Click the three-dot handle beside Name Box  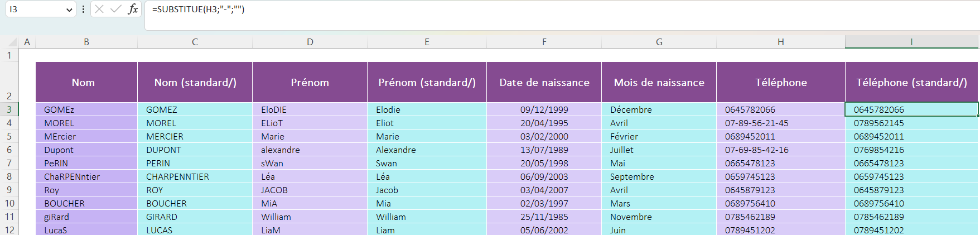click(x=83, y=9)
